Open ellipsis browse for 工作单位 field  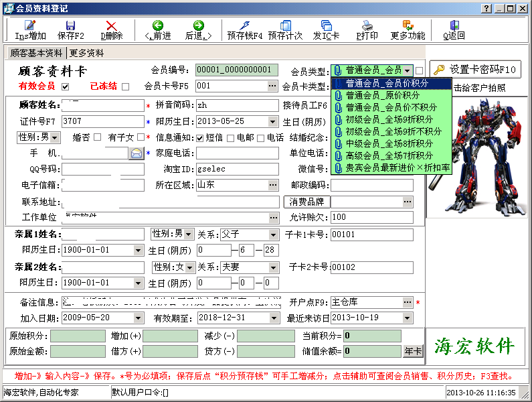(x=274, y=218)
